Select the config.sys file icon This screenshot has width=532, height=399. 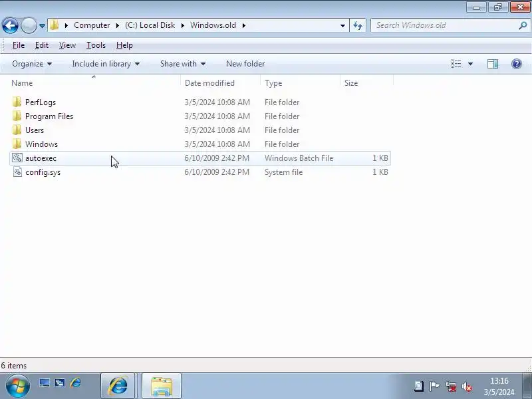click(17, 172)
